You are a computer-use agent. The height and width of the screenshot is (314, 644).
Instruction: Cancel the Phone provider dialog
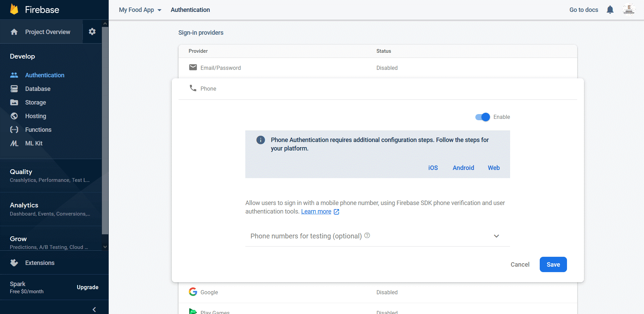520,264
